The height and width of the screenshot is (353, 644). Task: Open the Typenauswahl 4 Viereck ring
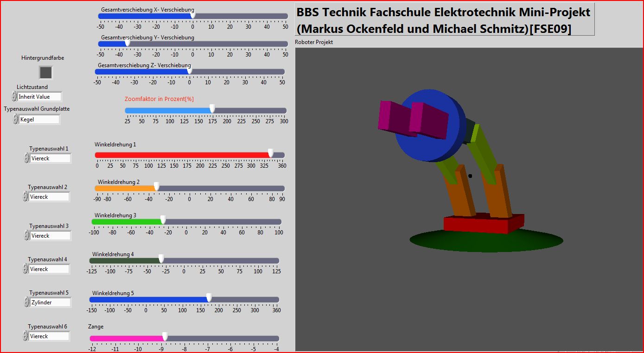[49, 269]
